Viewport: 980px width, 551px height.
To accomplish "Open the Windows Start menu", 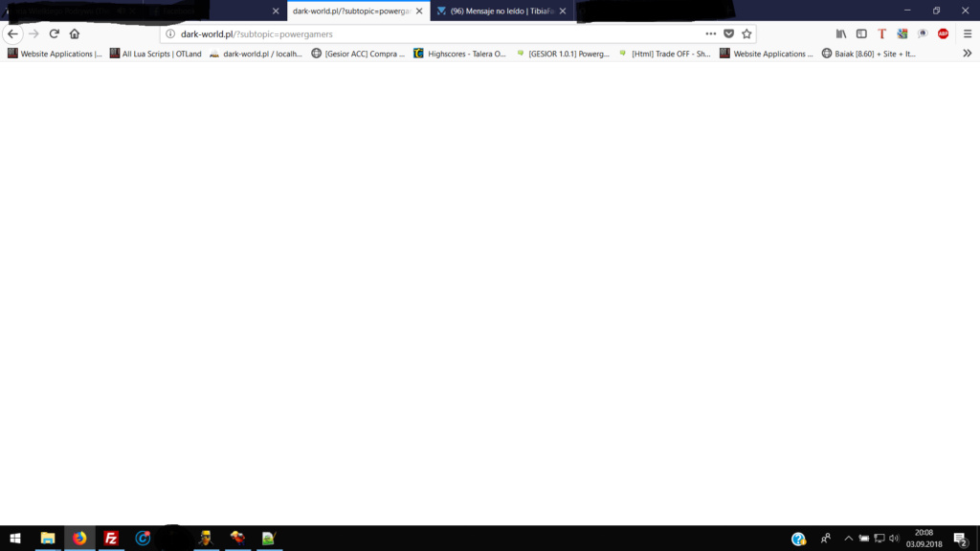I will pos(15,538).
